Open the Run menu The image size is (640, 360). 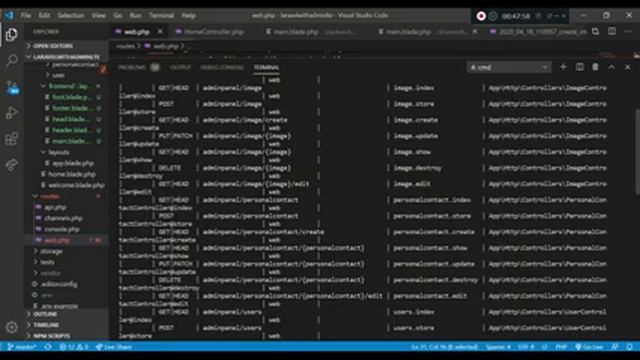tap(136, 15)
